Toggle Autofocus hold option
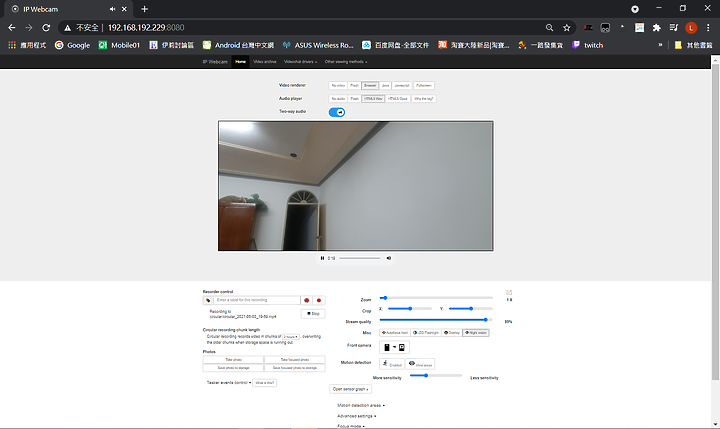 (x=395, y=333)
